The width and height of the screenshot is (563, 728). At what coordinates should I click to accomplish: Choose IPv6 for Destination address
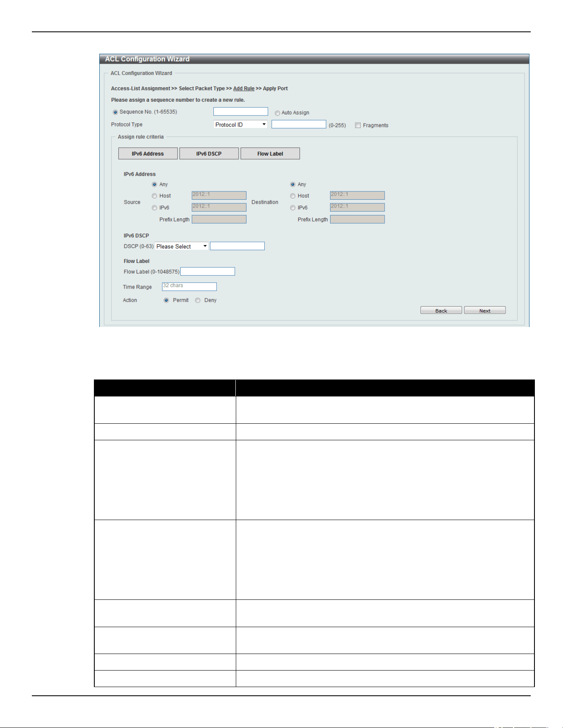[x=293, y=208]
